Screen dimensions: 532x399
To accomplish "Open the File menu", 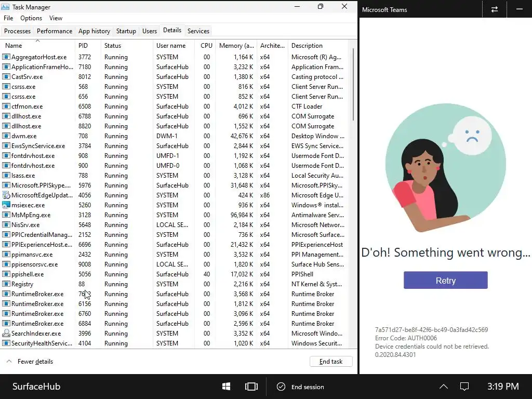I will 8,18.
